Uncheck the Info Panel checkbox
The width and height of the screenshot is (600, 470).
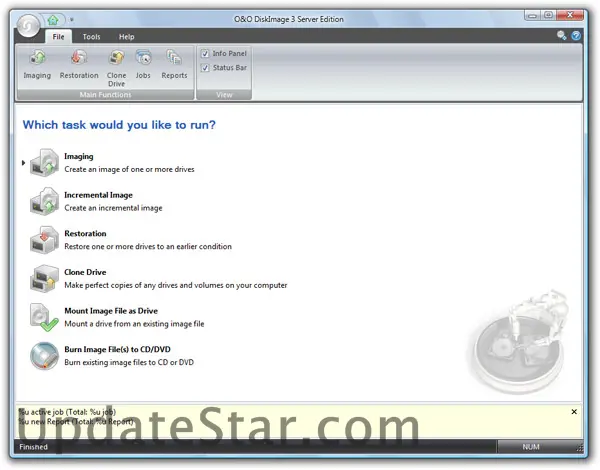click(205, 54)
